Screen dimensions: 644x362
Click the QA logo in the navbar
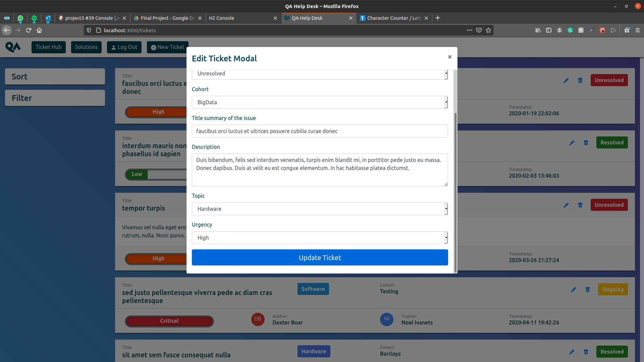pyautogui.click(x=13, y=47)
